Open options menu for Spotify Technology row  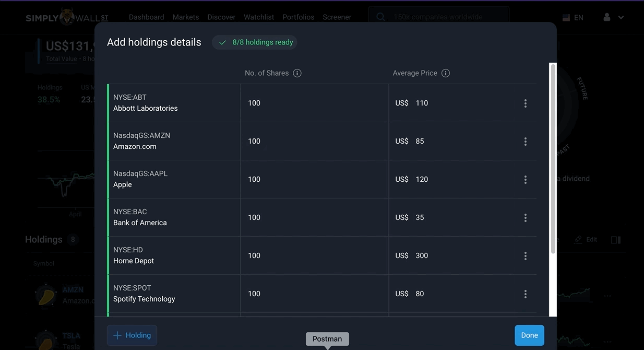[x=526, y=294]
